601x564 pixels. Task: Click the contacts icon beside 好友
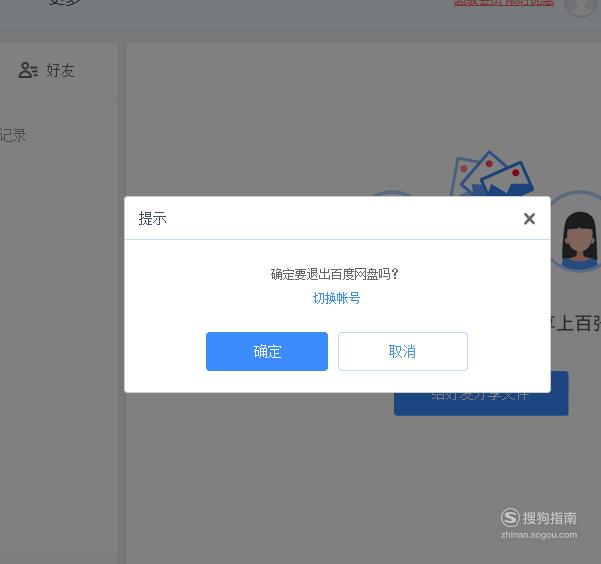[x=28, y=70]
